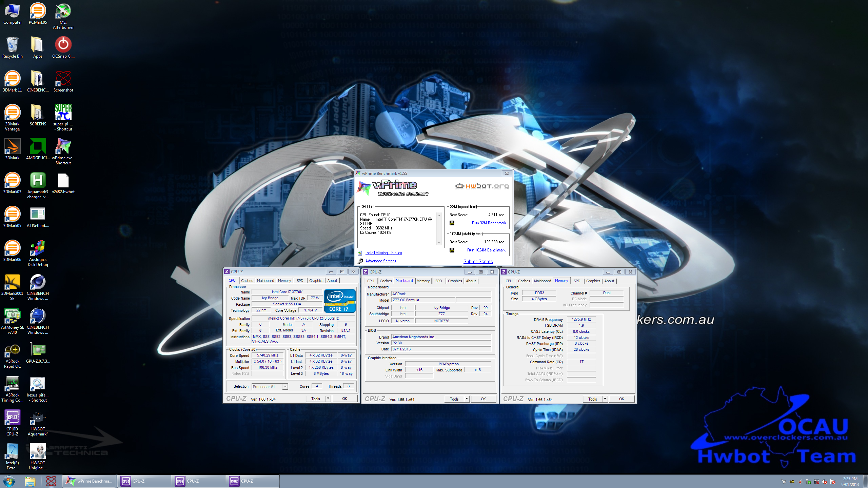Click Run 1024M Benchmark link
The height and width of the screenshot is (488, 868).
[x=486, y=250]
